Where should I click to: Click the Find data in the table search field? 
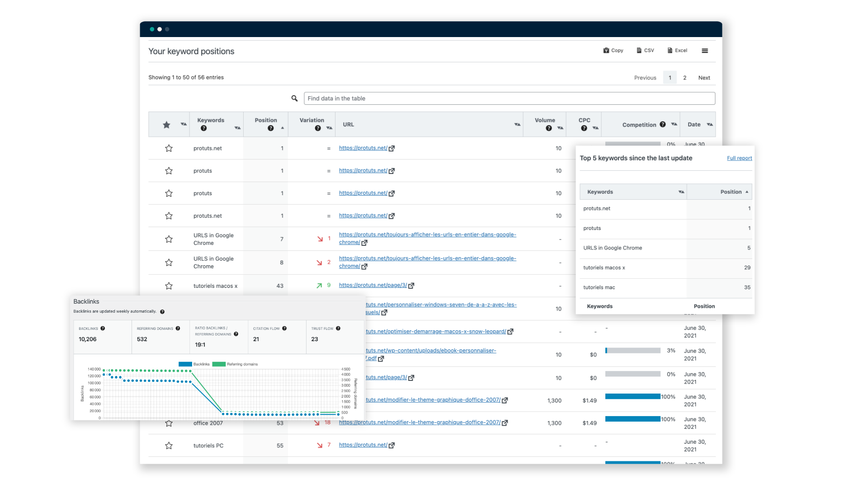[509, 99]
